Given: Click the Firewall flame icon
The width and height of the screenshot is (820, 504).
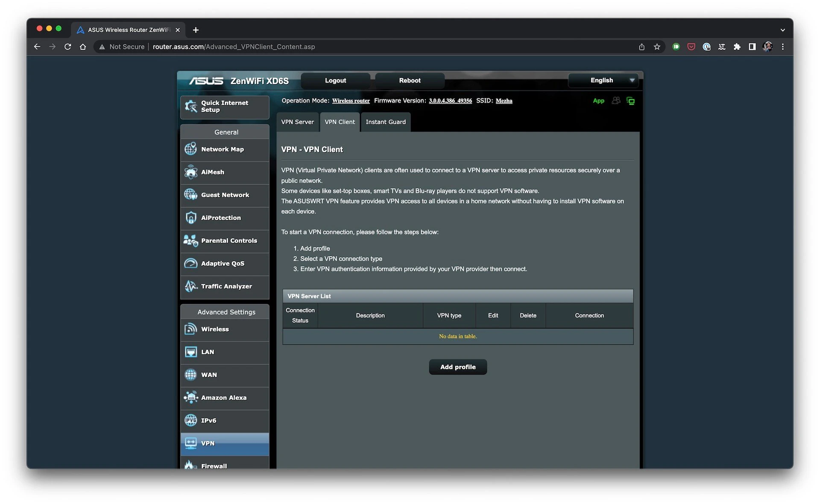Looking at the screenshot, I should [x=190, y=465].
